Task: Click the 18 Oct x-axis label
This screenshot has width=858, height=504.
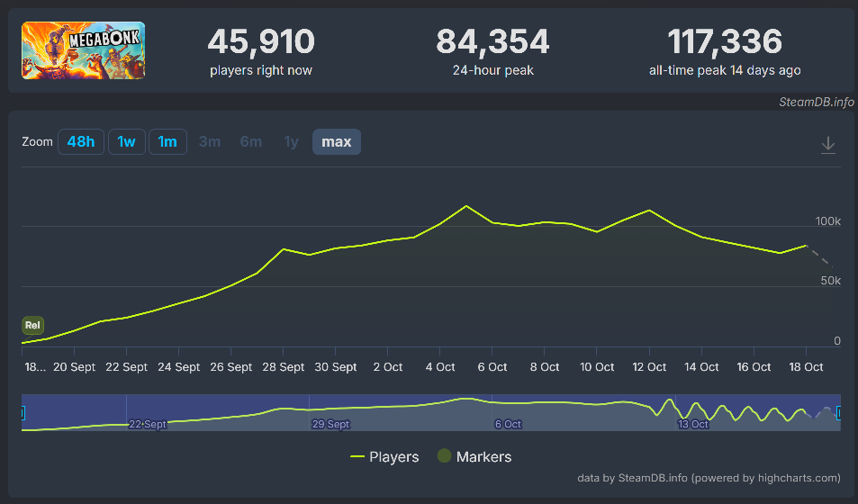Action: [806, 367]
